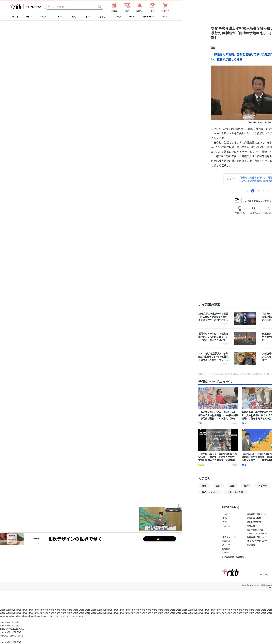Go to pagination page 3
This screenshot has width=272, height=644.
click(258, 191)
